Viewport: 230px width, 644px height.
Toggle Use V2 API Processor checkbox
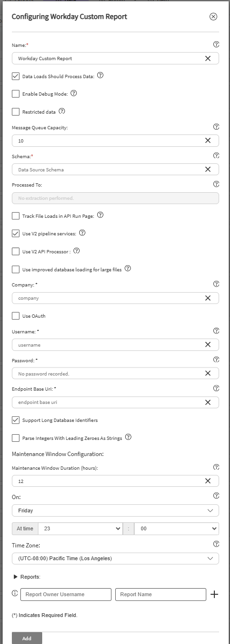[x=16, y=251]
